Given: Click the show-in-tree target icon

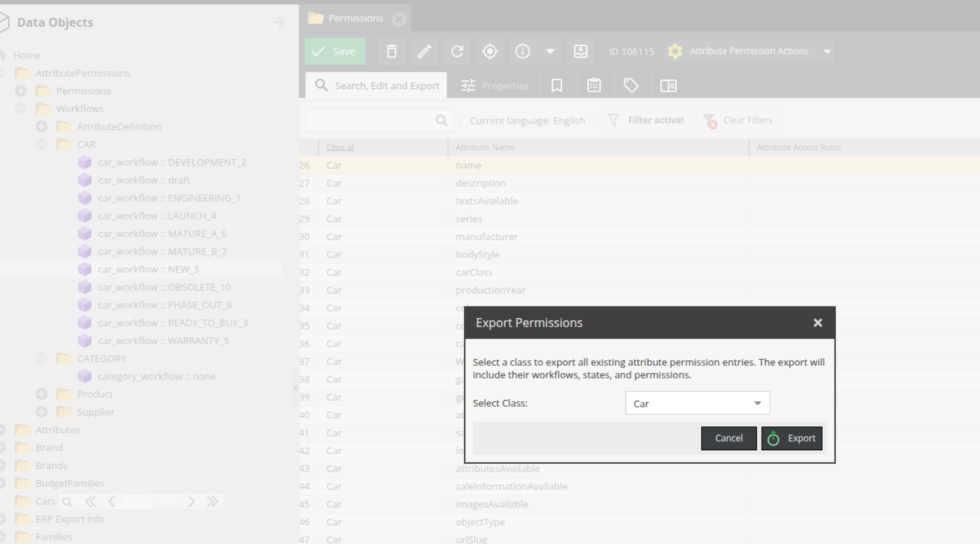Looking at the screenshot, I should coord(490,51).
